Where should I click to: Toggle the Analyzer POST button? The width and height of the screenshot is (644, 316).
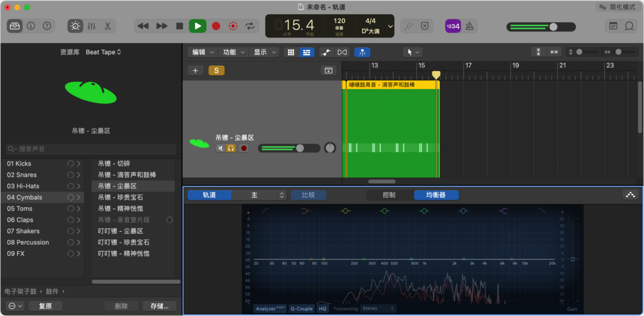pos(271,308)
